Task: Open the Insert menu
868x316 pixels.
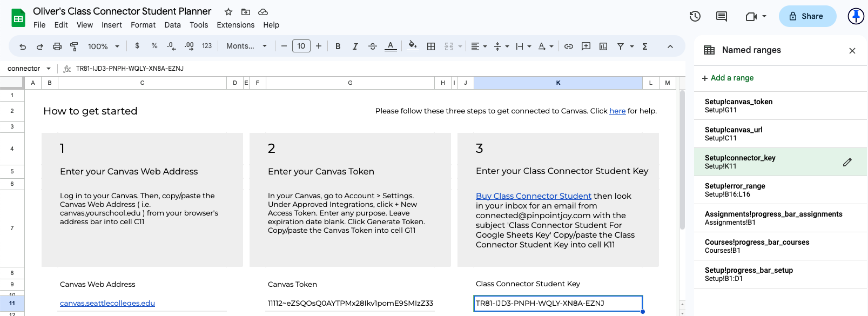Action: pos(112,25)
